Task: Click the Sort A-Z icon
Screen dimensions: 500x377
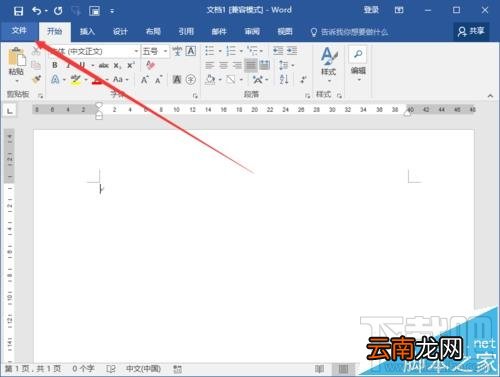Action: [284, 79]
